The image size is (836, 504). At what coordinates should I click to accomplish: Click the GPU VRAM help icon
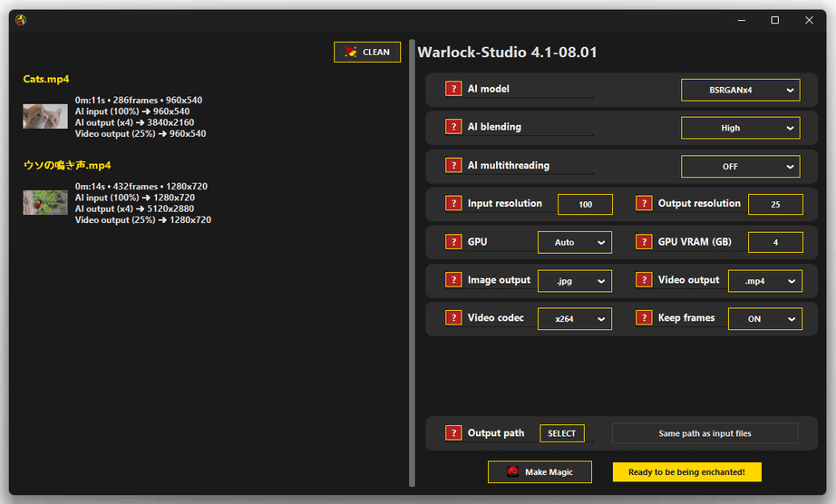pos(644,242)
